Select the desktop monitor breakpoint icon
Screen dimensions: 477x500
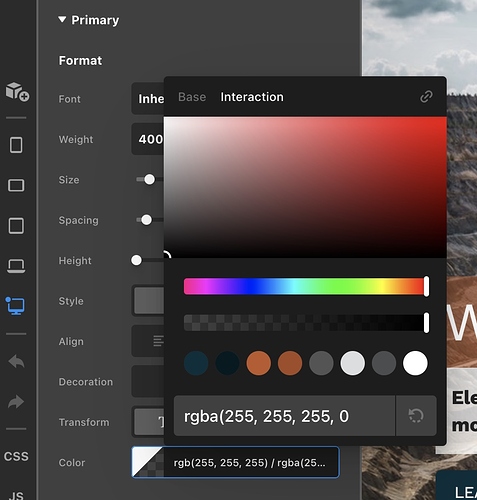(15, 306)
